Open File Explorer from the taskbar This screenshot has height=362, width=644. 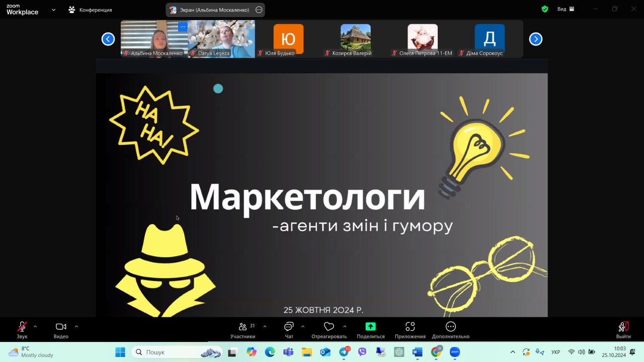point(307,352)
